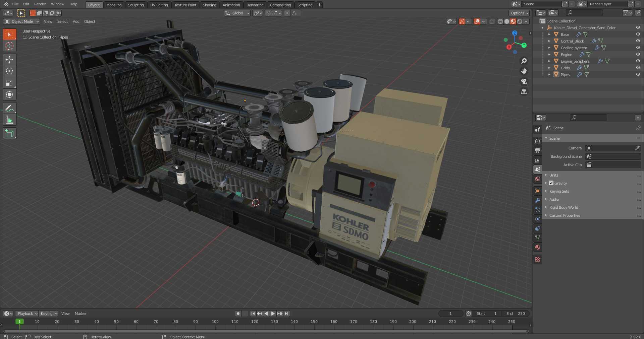Click the pan view hand icon
Viewport: 644px width, 339px height.
(x=524, y=71)
